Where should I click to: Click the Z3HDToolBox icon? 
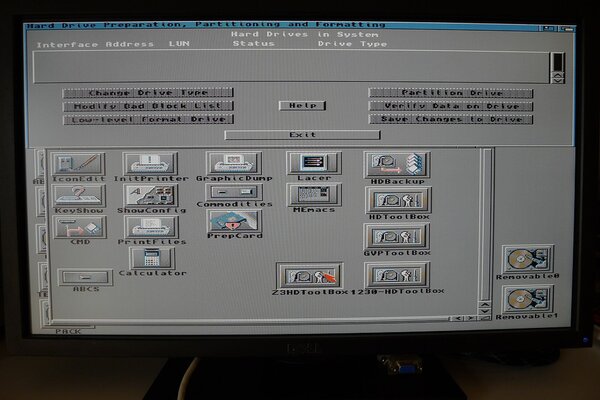(311, 276)
